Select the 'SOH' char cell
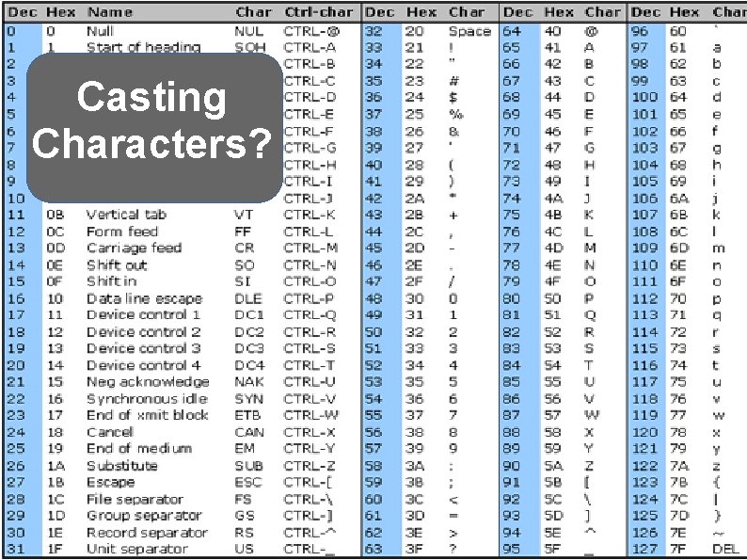This screenshot has width=747, height=560. pyautogui.click(x=249, y=47)
